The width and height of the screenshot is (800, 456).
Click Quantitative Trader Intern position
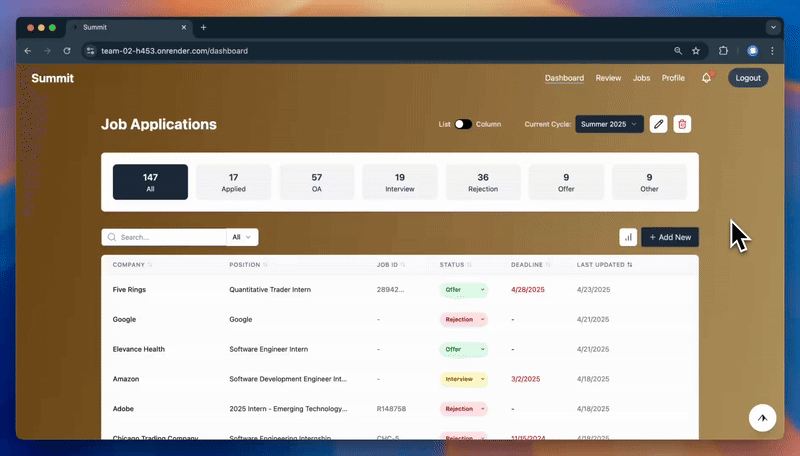tap(270, 290)
